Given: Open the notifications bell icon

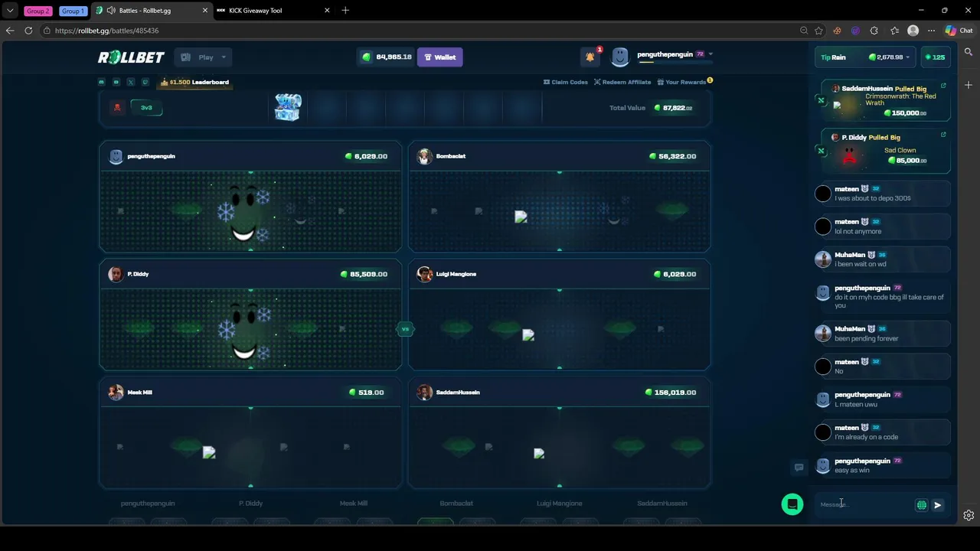Looking at the screenshot, I should (x=590, y=57).
